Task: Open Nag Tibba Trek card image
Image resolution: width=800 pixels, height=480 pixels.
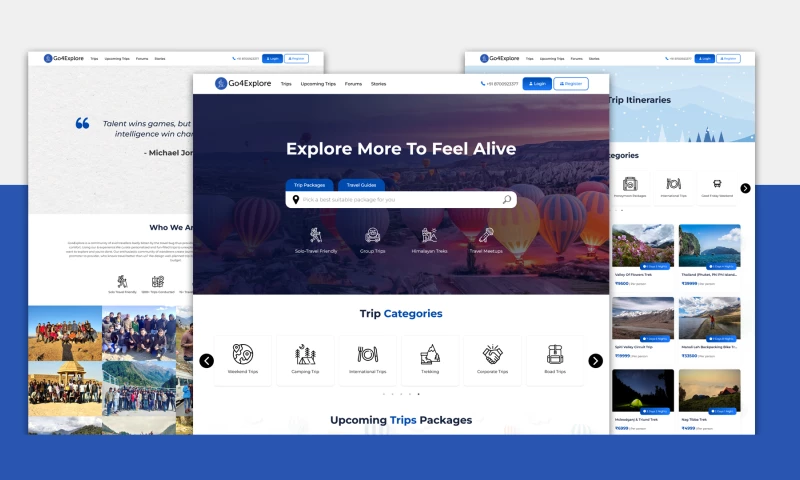Action: pos(710,391)
